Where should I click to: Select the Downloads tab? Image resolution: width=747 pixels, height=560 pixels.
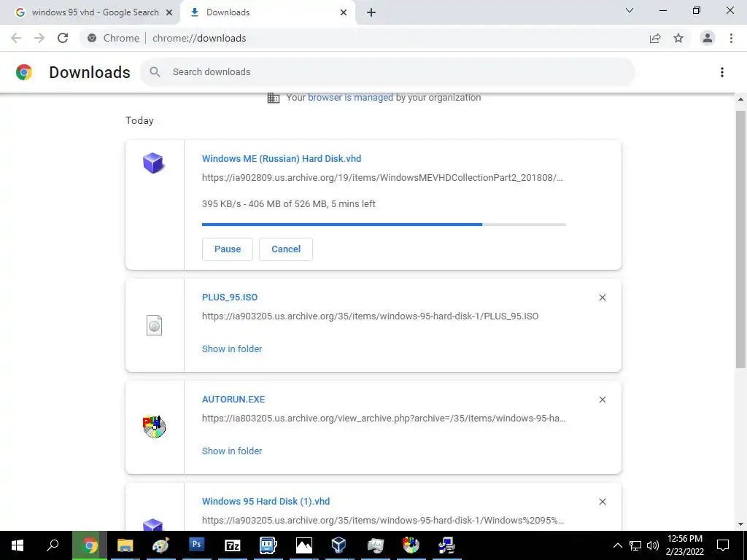pos(267,12)
